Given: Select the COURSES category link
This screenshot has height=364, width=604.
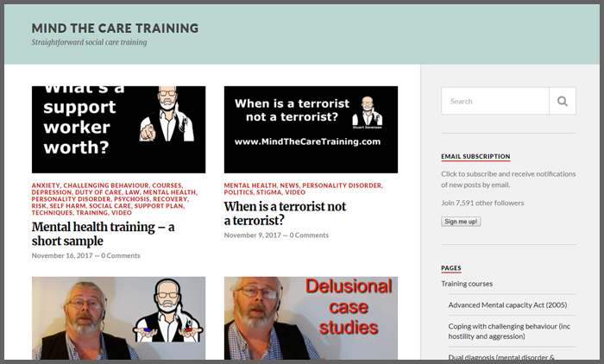Looking at the screenshot, I should (x=167, y=185).
